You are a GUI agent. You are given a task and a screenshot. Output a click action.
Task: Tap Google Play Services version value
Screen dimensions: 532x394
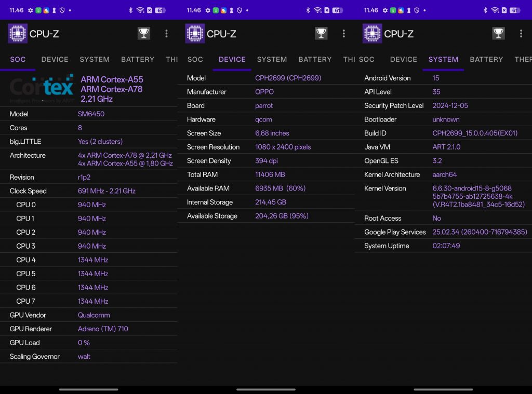click(480, 232)
